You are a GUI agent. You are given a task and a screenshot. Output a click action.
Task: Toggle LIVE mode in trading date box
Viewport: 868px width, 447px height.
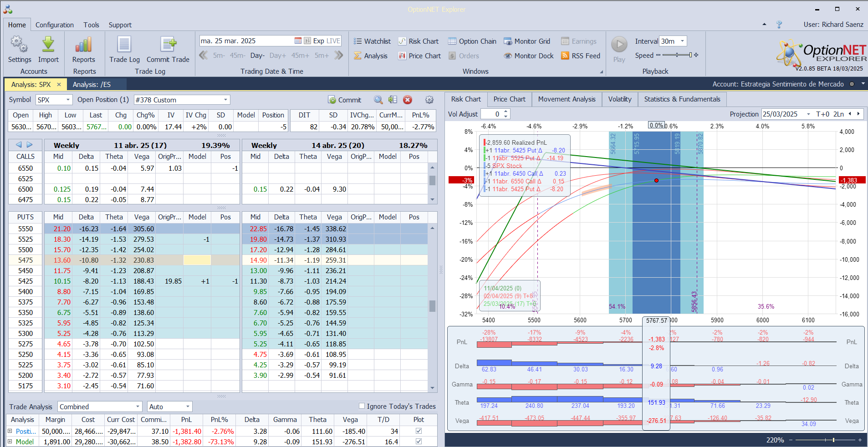click(x=333, y=41)
